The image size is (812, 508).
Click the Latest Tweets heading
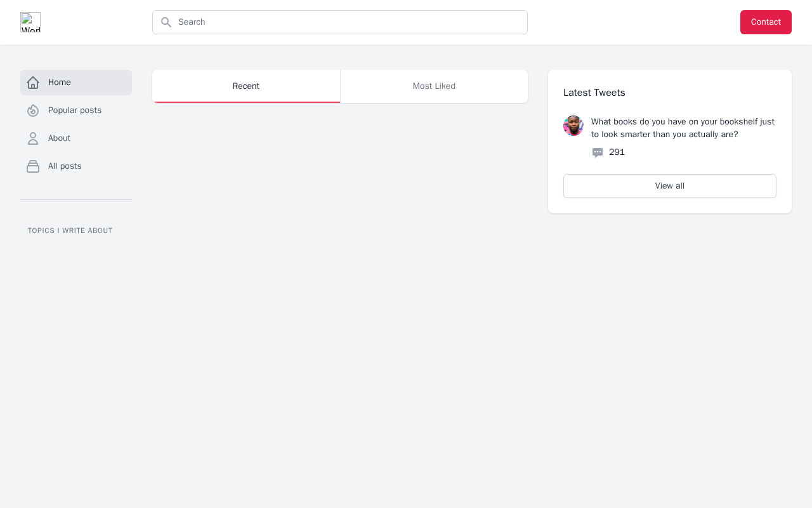[594, 93]
